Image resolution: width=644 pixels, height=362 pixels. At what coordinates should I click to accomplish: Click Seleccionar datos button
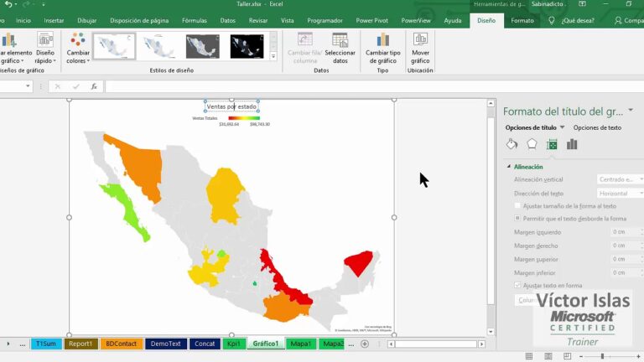[340, 49]
